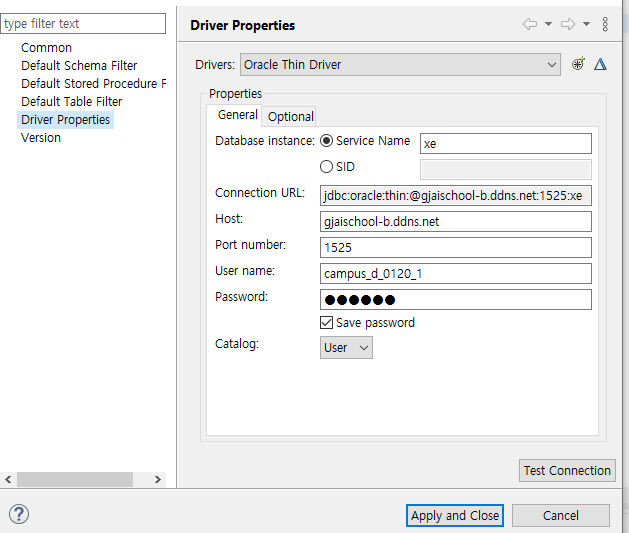
Task: Click the back navigation arrow icon
Action: 530,24
